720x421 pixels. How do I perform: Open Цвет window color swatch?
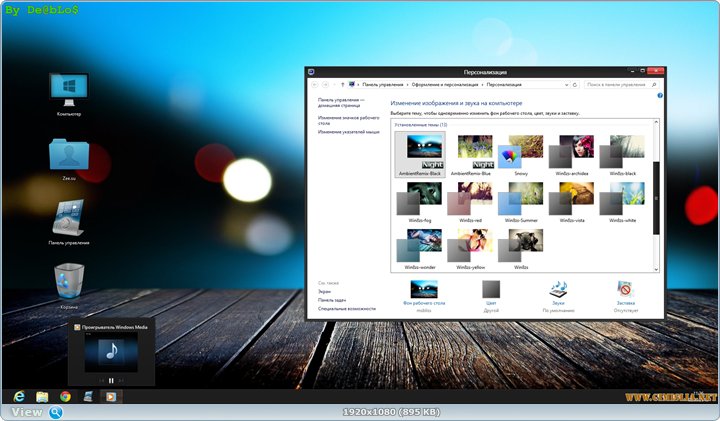pyautogui.click(x=491, y=291)
